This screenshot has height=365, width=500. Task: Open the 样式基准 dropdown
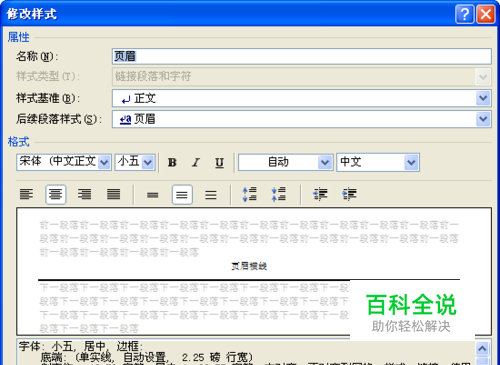coord(483,98)
